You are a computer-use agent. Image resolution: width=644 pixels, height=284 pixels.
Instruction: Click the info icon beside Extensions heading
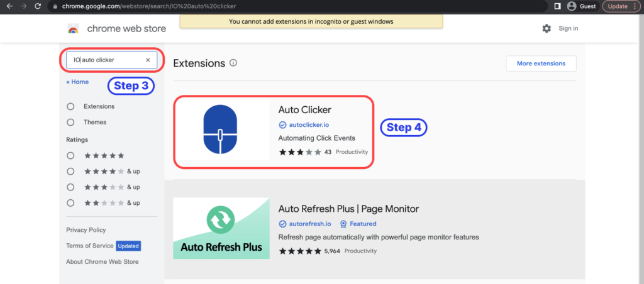233,63
